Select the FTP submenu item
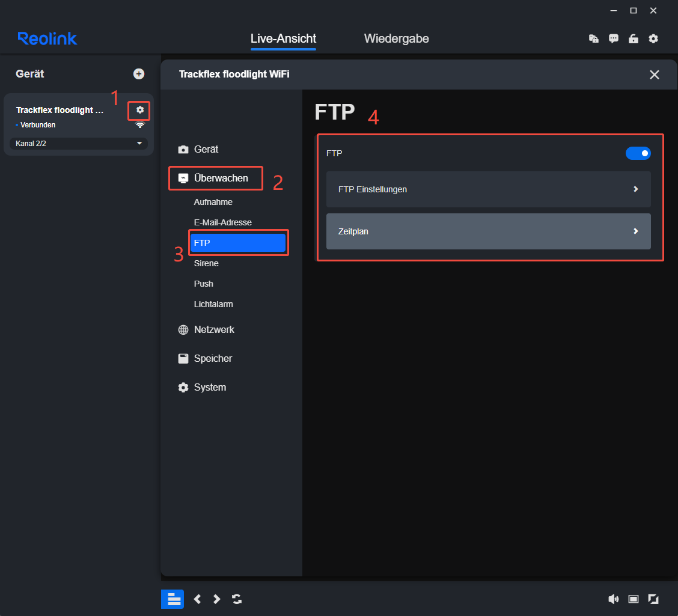The height and width of the screenshot is (616, 678). 238,243
